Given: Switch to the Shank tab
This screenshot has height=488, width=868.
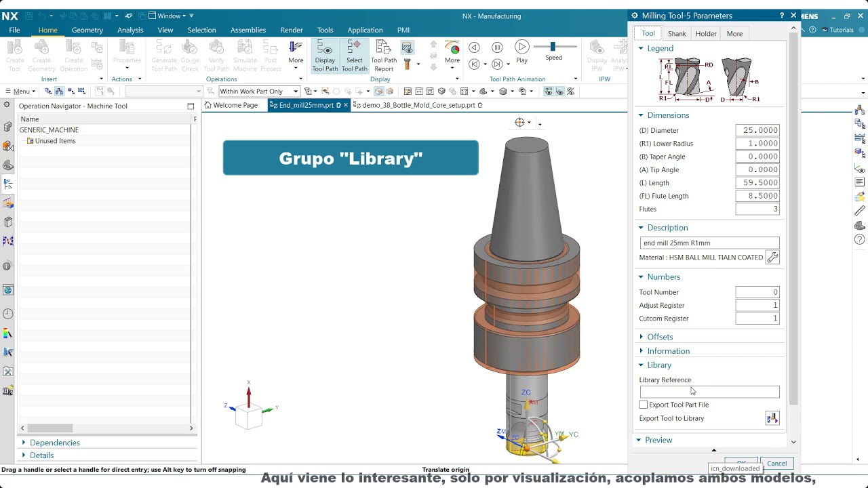Looking at the screenshot, I should tap(677, 33).
